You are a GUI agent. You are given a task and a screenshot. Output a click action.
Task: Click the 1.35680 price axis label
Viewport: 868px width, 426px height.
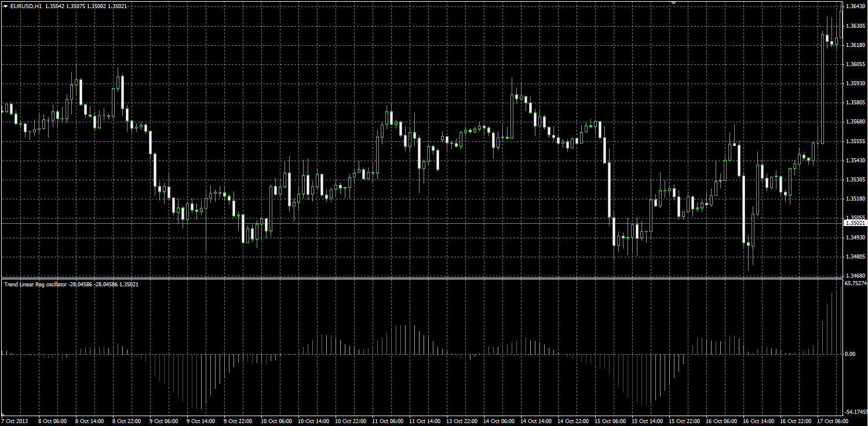click(x=856, y=122)
